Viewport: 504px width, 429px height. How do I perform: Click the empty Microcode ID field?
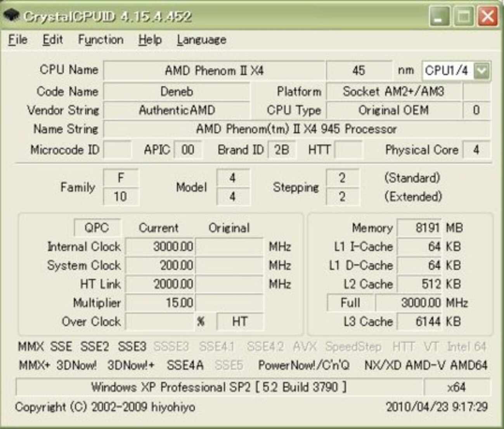(117, 150)
